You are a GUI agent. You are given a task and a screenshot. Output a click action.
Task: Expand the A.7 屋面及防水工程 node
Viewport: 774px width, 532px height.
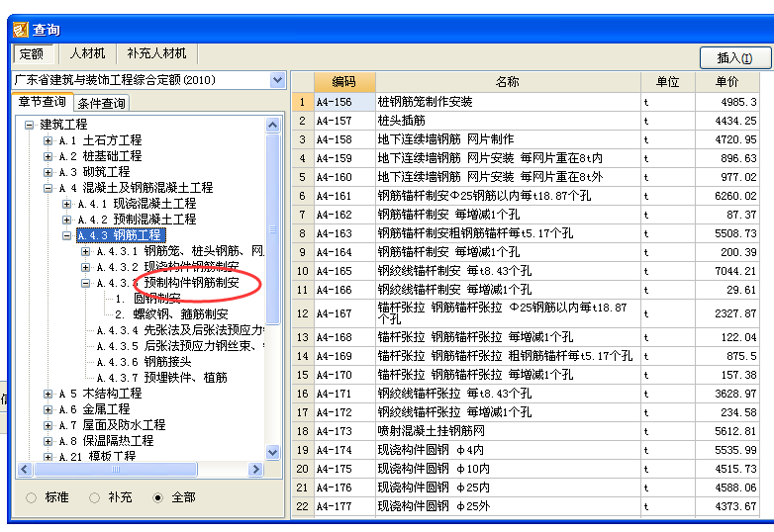(x=48, y=425)
